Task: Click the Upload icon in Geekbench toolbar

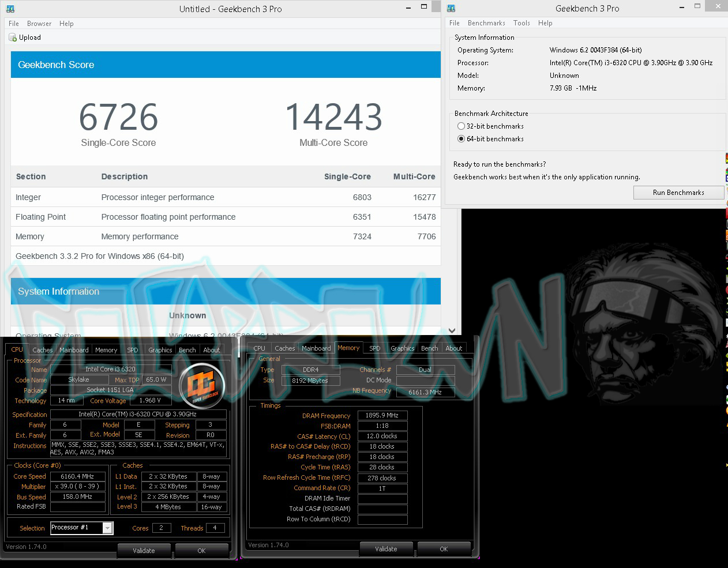Action: point(13,37)
